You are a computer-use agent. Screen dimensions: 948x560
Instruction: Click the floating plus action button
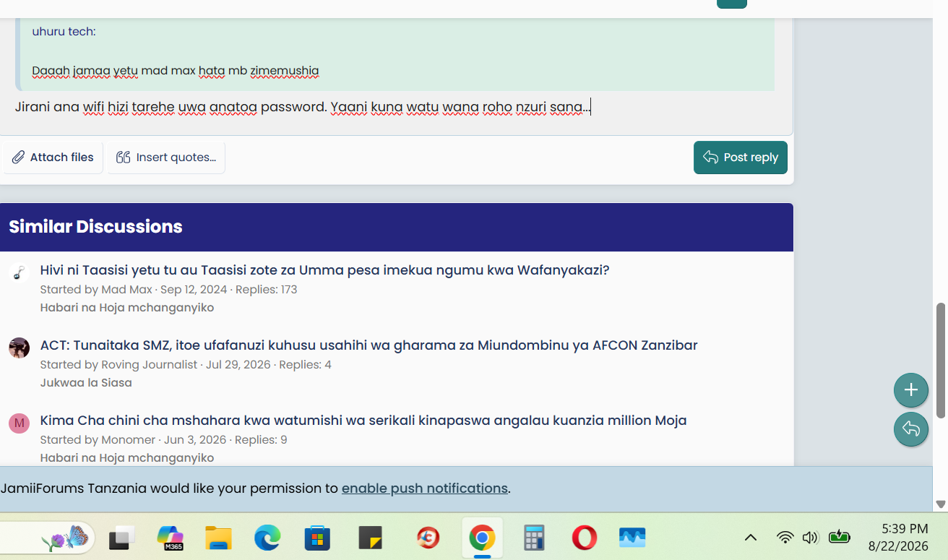pyautogui.click(x=911, y=390)
